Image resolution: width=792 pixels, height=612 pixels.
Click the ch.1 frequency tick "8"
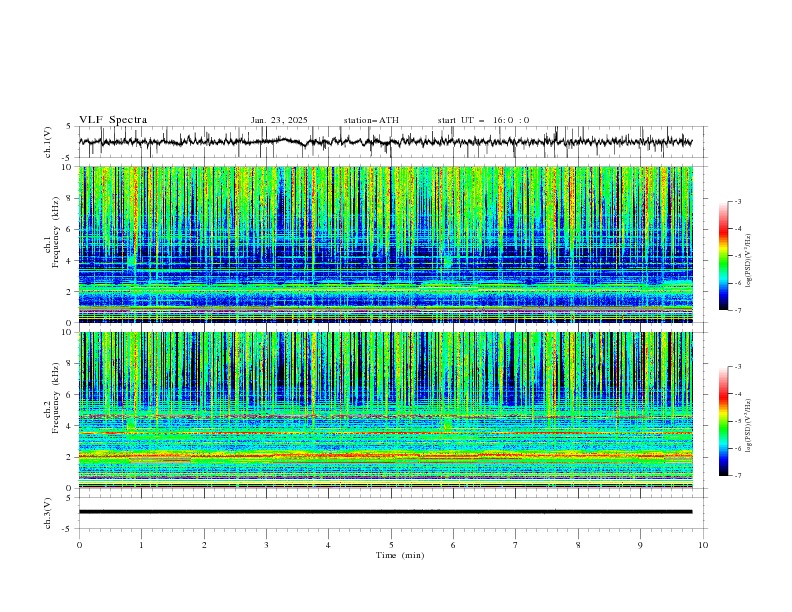[70, 198]
